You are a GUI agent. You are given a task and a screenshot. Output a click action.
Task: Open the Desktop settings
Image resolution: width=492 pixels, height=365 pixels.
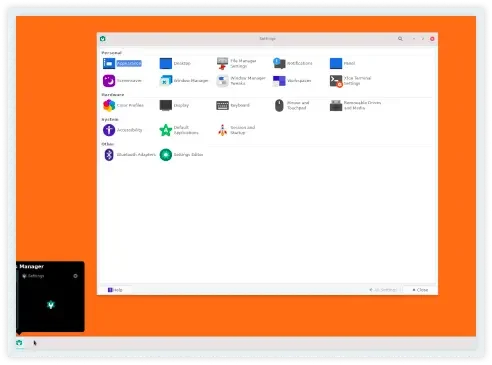(175, 63)
